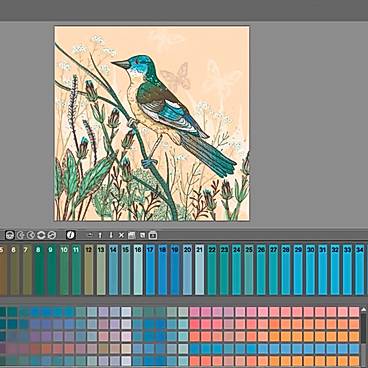The image size is (368, 368).
Task: Select the pale strip numbered 21
Action: (x=200, y=269)
